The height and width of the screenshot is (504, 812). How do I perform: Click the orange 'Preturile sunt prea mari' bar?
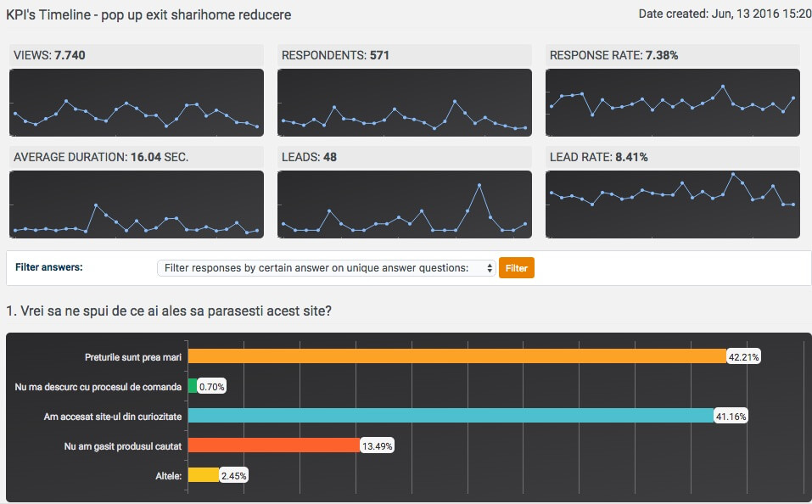click(x=457, y=356)
